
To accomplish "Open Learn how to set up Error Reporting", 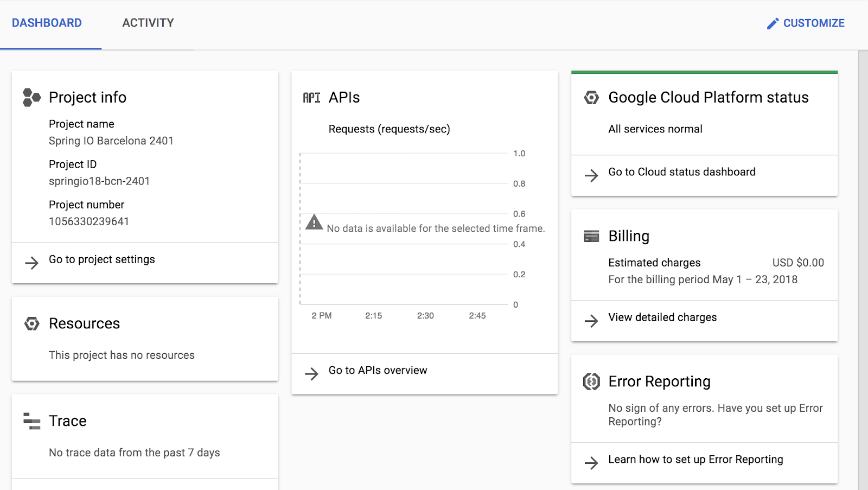I will click(x=695, y=460).
